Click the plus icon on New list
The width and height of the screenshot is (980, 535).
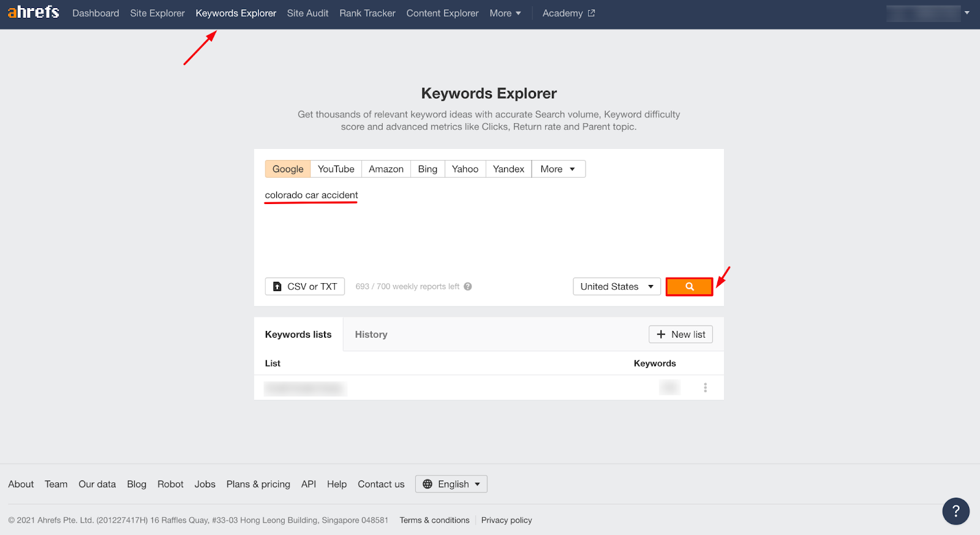click(x=661, y=334)
